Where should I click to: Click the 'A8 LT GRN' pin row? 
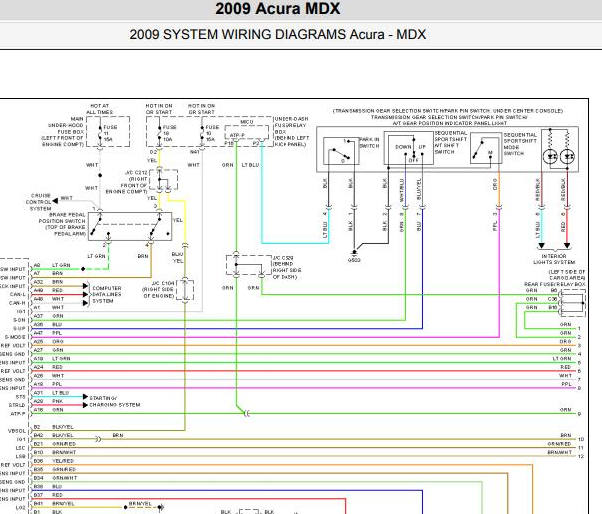52,265
